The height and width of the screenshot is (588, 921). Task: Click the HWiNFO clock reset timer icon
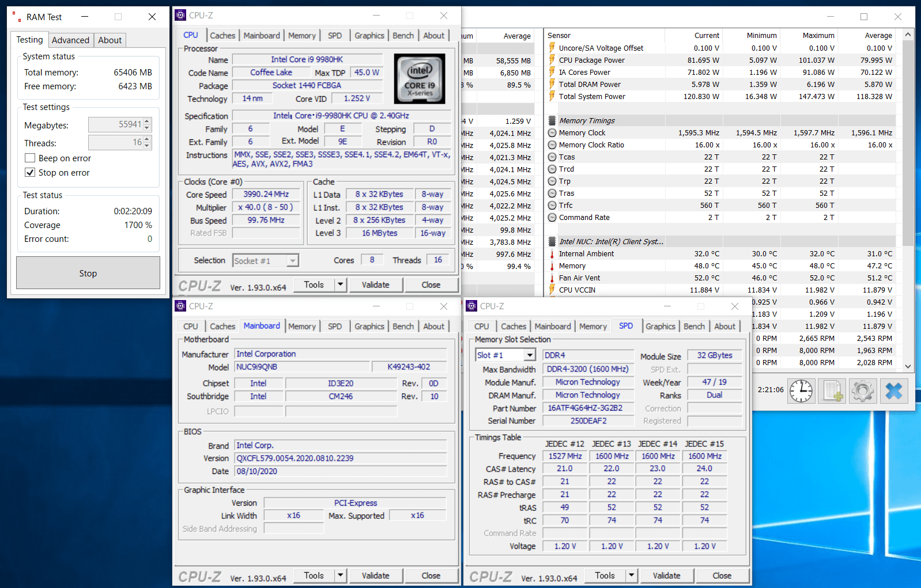pos(801,391)
